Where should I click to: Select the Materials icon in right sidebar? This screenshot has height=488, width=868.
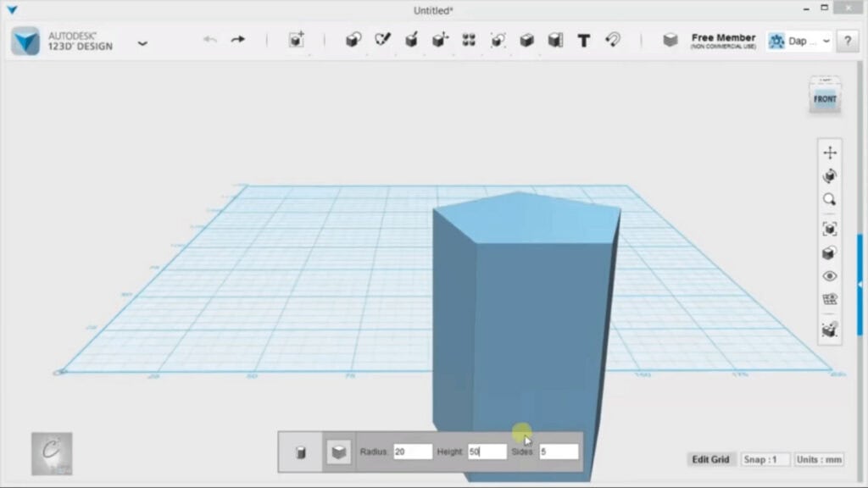(830, 252)
